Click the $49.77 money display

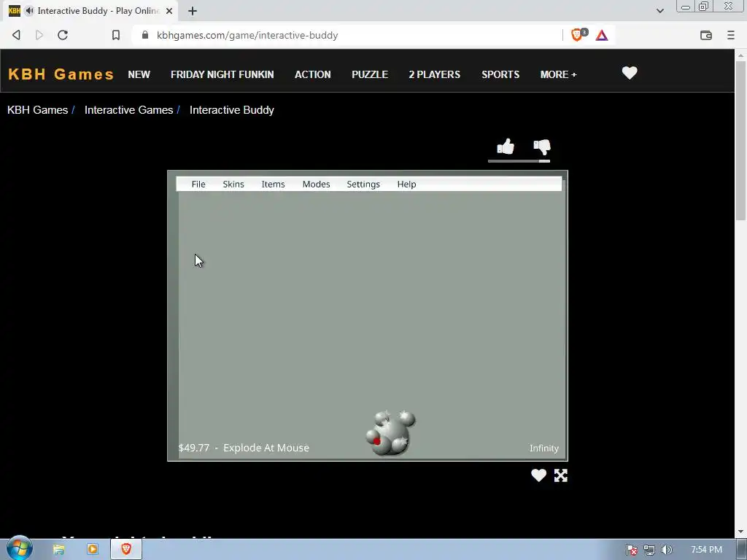click(194, 448)
